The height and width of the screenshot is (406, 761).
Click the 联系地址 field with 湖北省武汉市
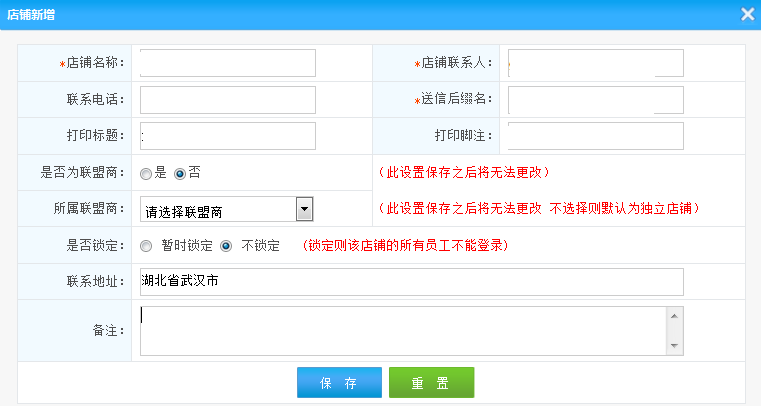[x=411, y=282]
